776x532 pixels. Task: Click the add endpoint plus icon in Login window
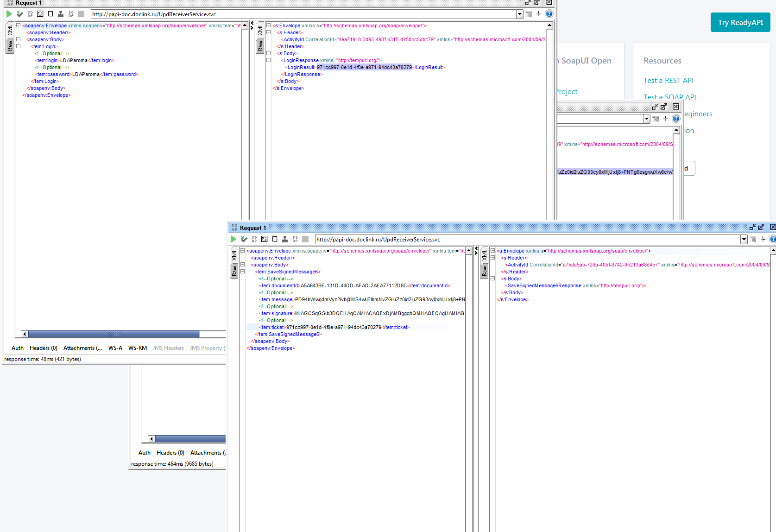click(x=539, y=14)
